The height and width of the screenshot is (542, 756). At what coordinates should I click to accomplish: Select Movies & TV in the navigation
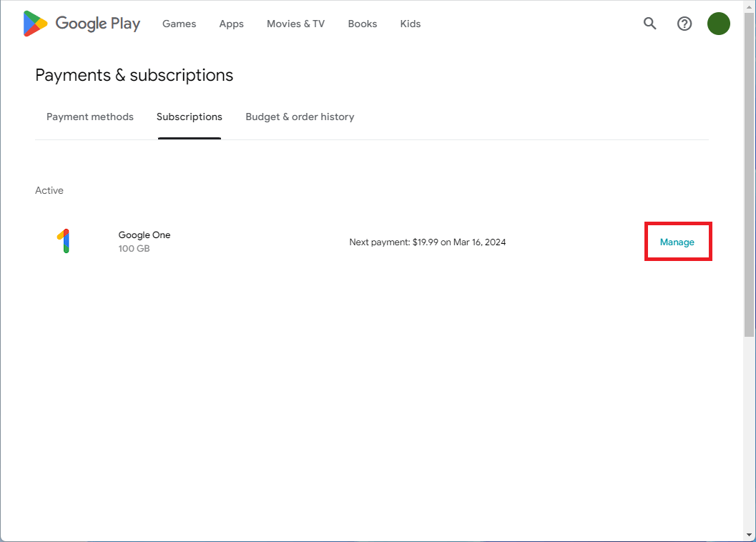point(295,24)
